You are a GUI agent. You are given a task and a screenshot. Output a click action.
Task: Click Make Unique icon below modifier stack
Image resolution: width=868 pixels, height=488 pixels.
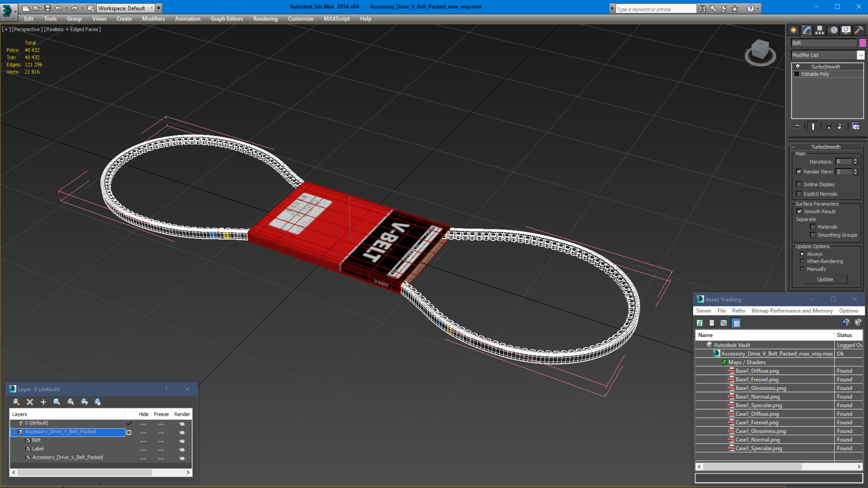coord(829,126)
